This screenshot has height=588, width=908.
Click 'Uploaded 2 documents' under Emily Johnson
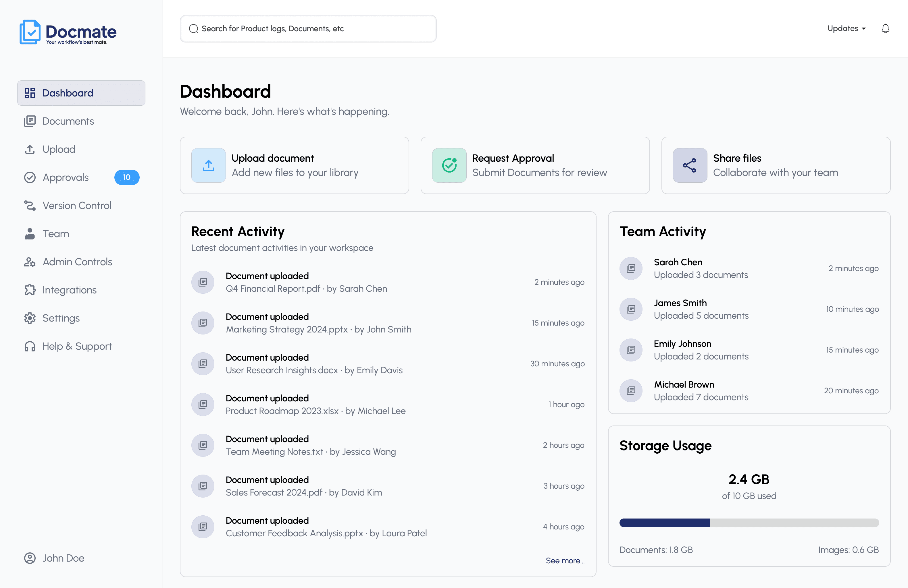(x=701, y=357)
